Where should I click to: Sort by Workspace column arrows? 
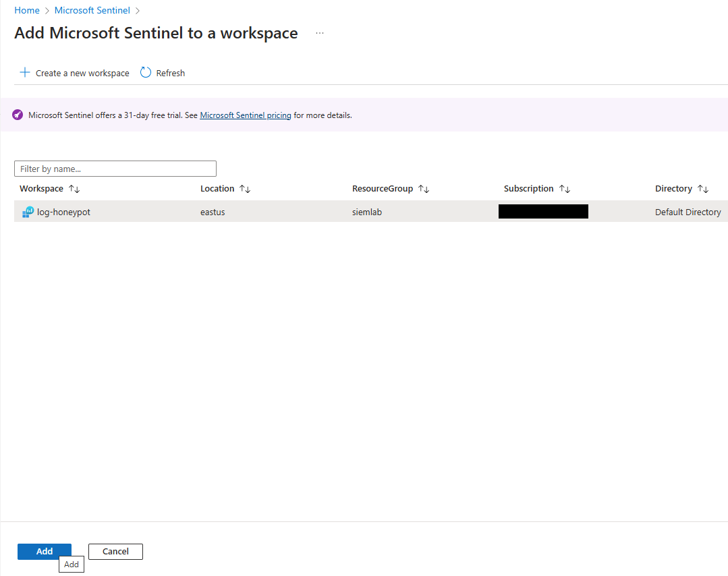[74, 189]
